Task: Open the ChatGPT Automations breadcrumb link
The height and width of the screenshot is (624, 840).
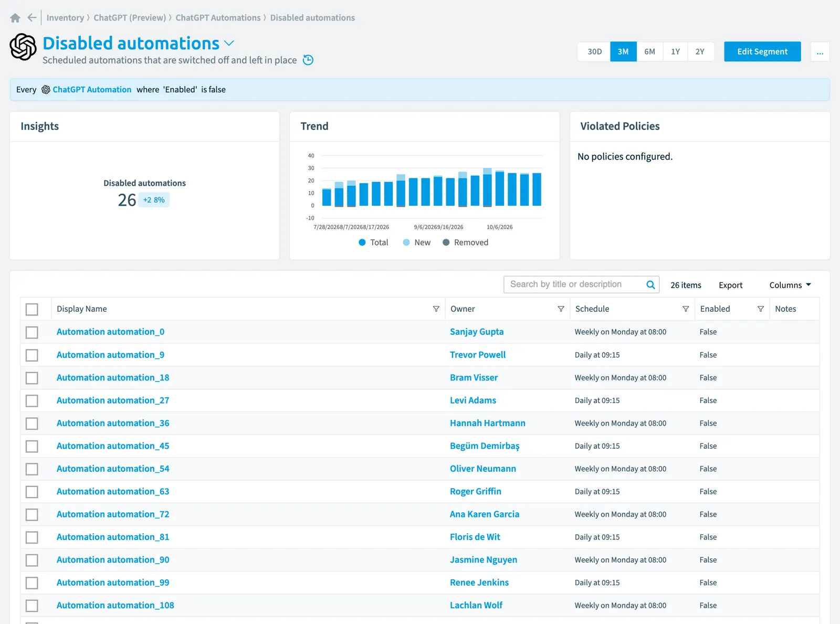Action: pos(218,18)
